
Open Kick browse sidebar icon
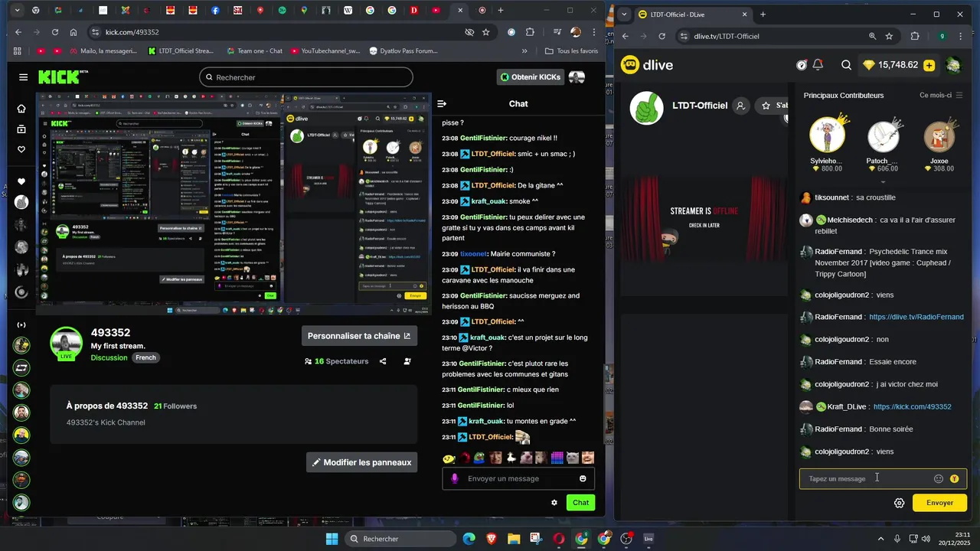coord(21,129)
